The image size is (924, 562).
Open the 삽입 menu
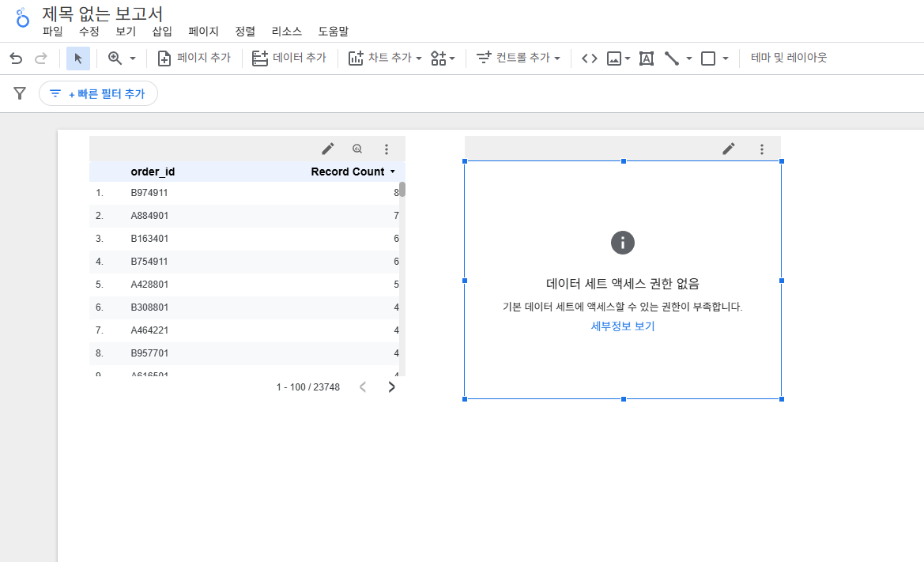[x=162, y=32]
